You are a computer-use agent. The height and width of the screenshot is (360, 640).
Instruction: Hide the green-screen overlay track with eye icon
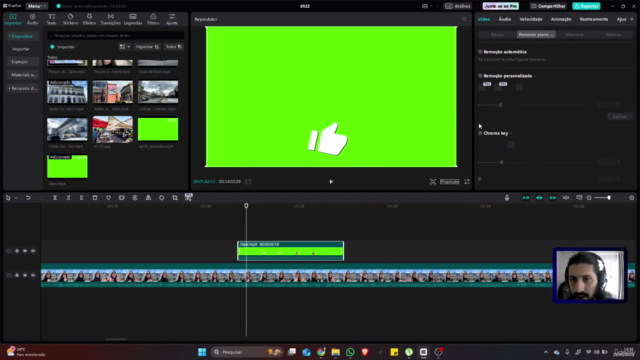coord(25,251)
